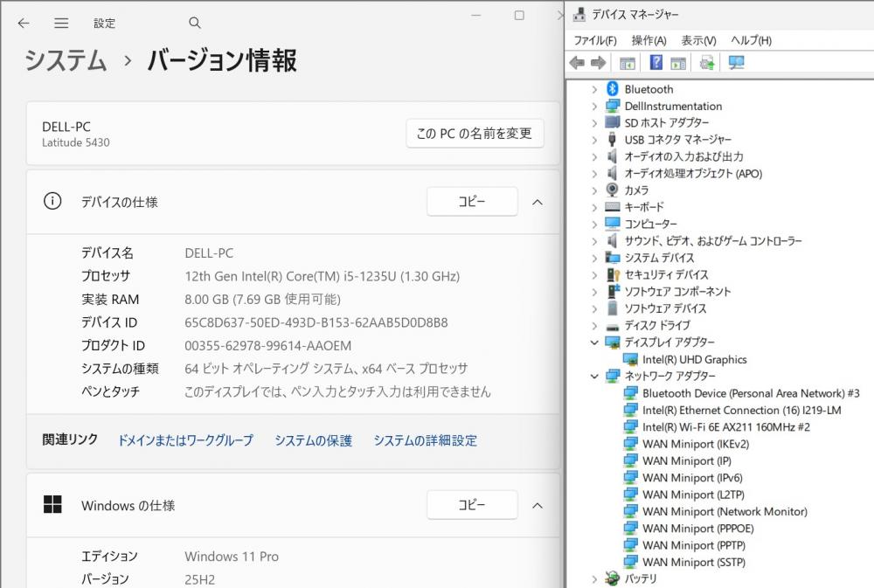Click デバイス ID value 65C8D637-50ED-493D-B153-62AAB5D0D8B8
Screen dimensions: 874x588
(316, 322)
